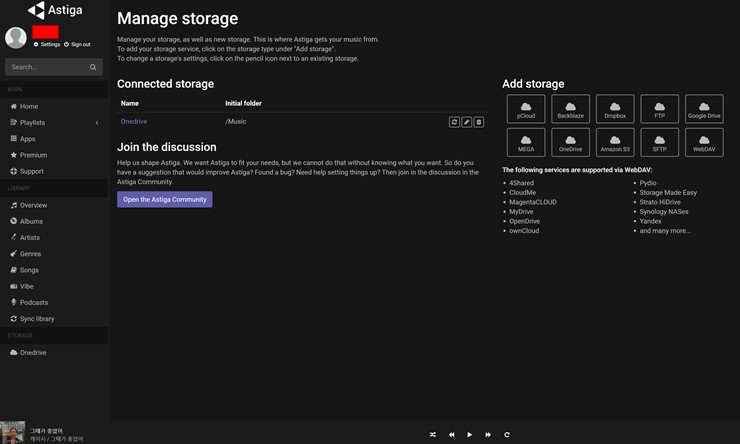Click the Initial folder column header
Viewport: 740px width, 444px height.
pyautogui.click(x=243, y=103)
